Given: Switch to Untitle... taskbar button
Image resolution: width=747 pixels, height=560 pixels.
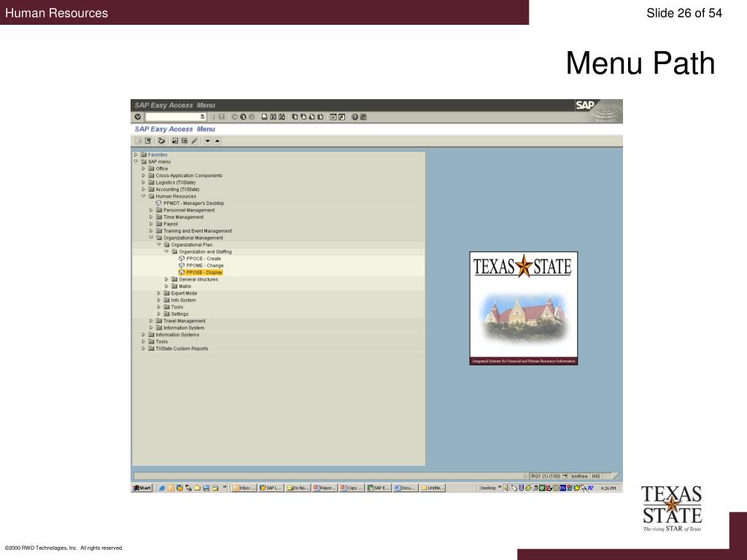Looking at the screenshot, I should (433, 488).
